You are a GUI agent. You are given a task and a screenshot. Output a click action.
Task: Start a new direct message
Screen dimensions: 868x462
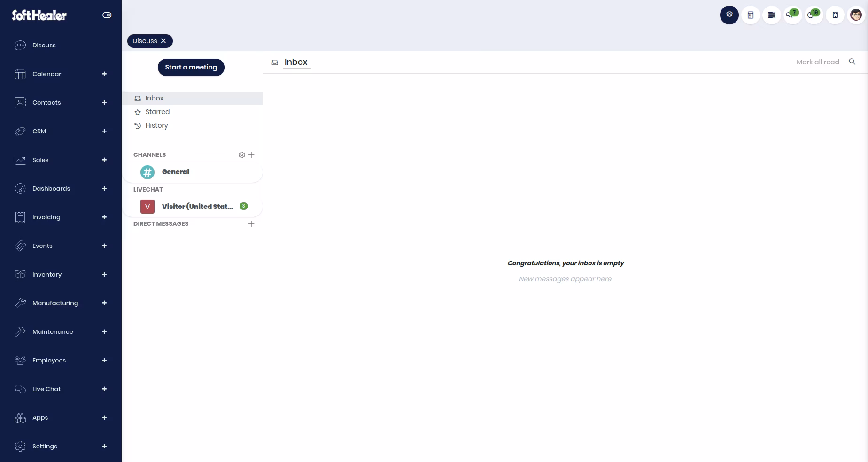(x=251, y=224)
